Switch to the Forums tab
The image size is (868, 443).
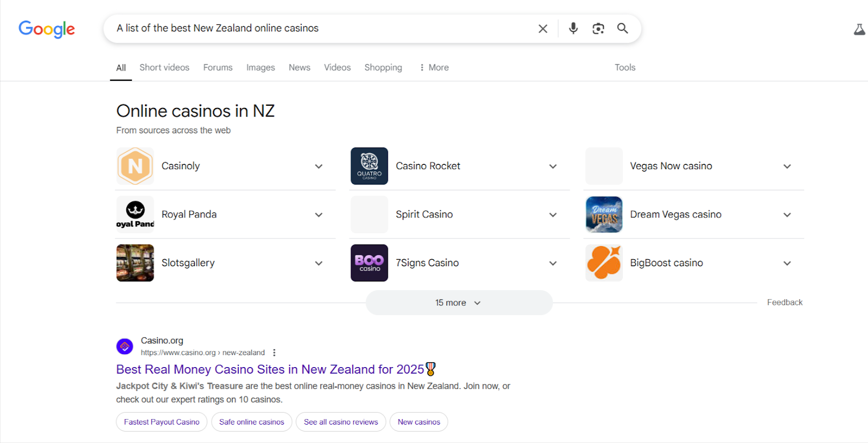[x=218, y=67]
